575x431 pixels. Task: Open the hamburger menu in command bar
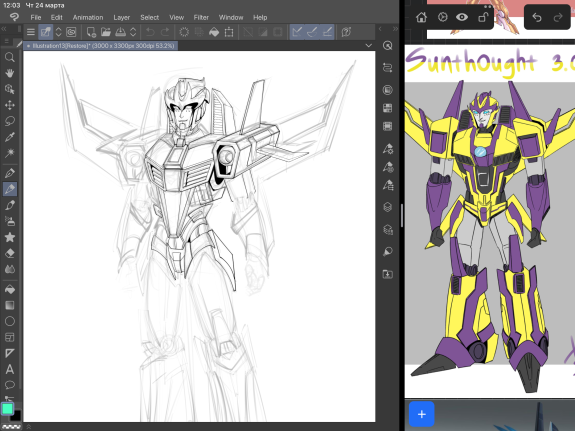point(31,32)
